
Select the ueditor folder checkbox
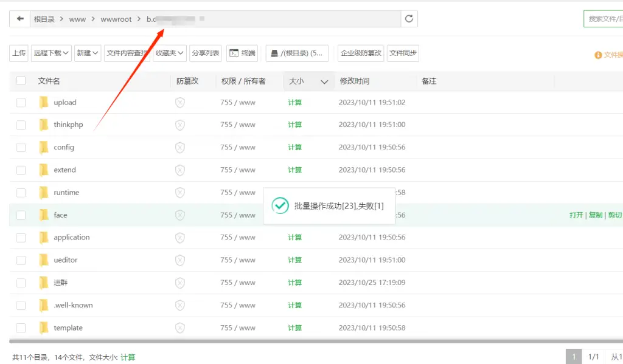[21, 260]
